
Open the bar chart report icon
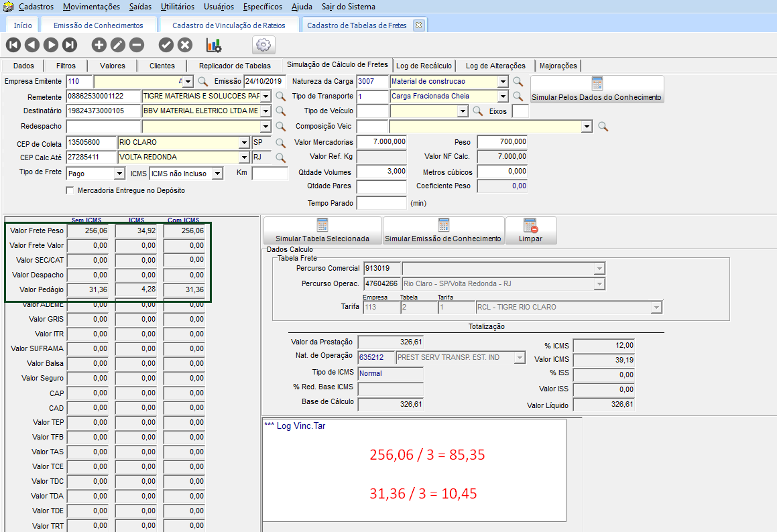tap(214, 45)
